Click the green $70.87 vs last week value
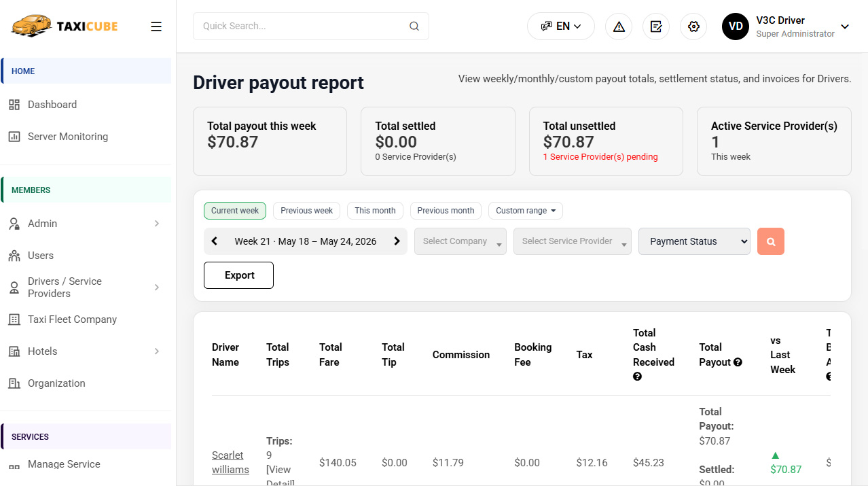Viewport: 868px width, 486px height. (786, 470)
